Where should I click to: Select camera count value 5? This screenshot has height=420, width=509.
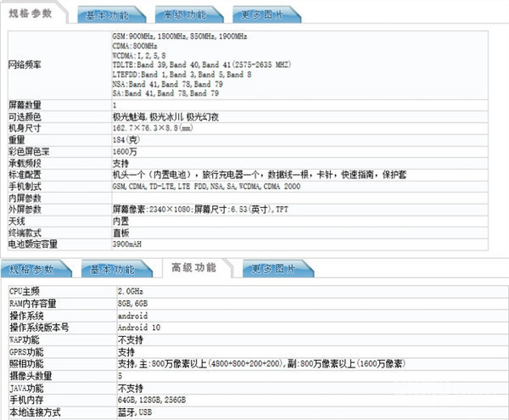pyautogui.click(x=120, y=376)
